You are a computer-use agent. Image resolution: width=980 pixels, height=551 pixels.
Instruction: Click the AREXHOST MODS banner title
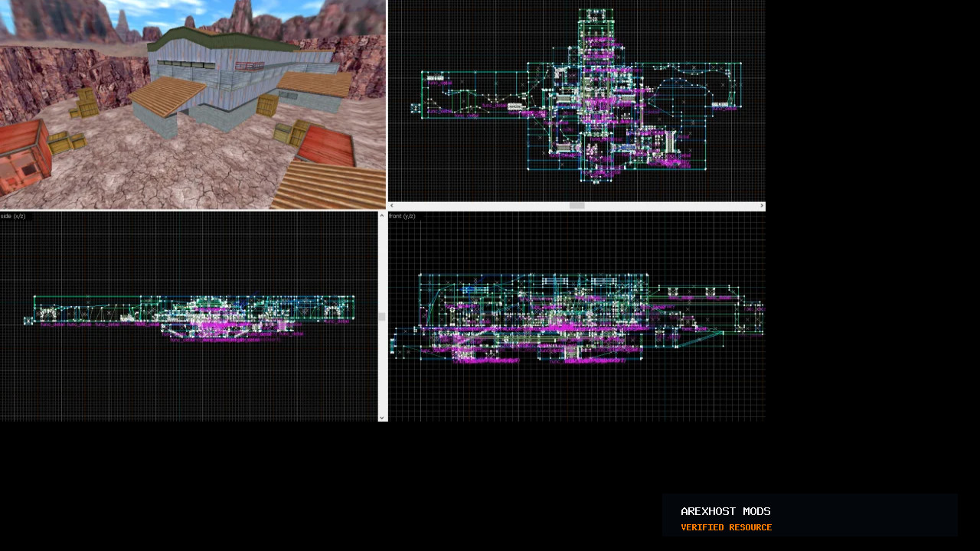point(726,511)
